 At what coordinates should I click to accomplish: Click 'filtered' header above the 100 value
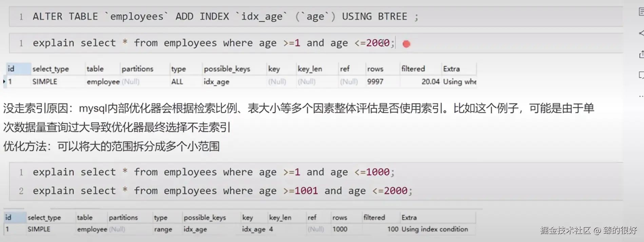click(374, 217)
